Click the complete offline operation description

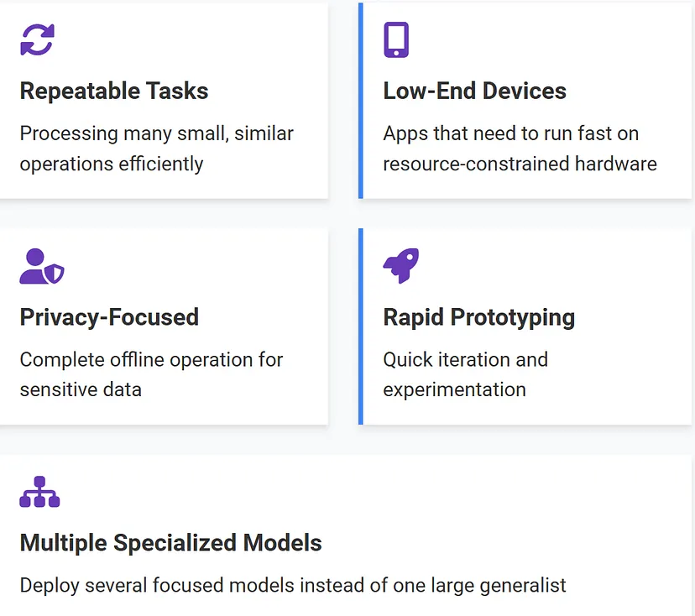coord(151,374)
